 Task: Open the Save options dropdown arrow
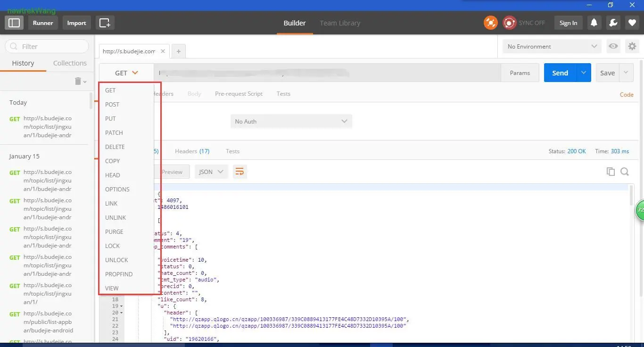(626, 73)
